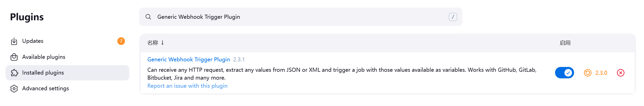644x106 pixels.
Task: Select Installed plugins in the sidebar
Action: pos(43,73)
